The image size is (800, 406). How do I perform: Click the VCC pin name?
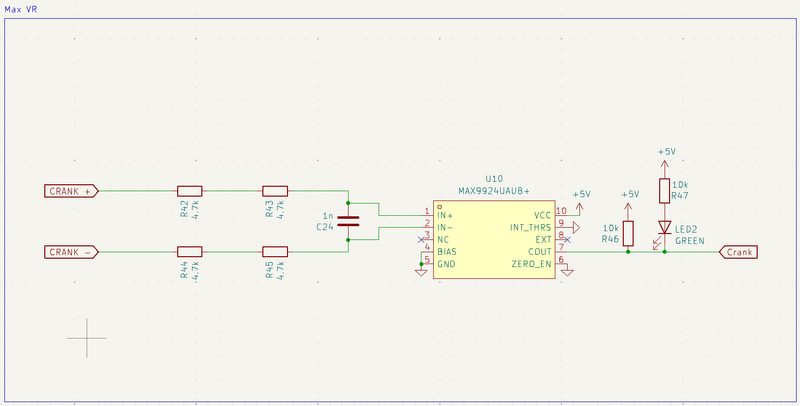tap(542, 215)
